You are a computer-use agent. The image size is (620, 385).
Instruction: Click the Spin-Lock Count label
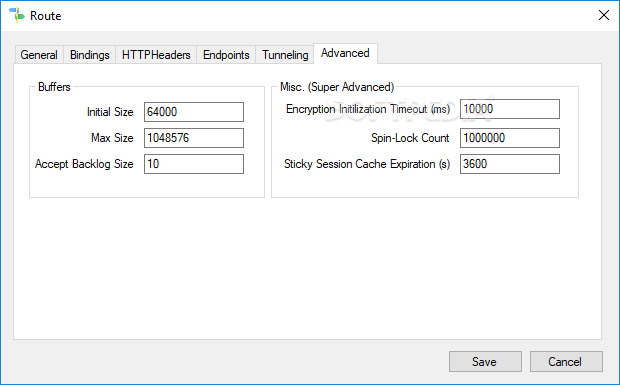pos(410,138)
